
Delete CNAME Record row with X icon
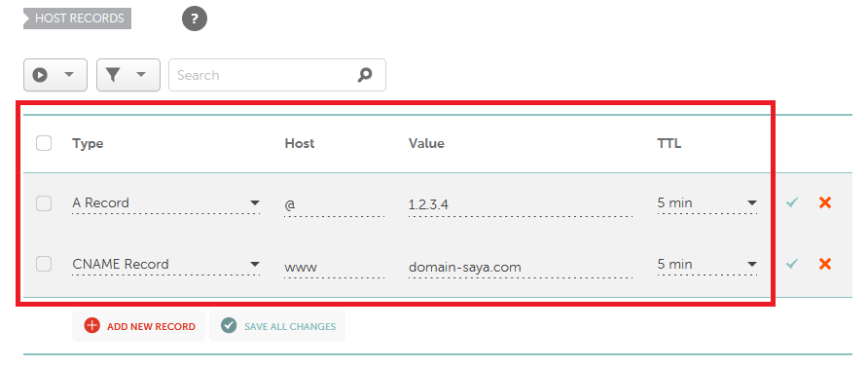pyautogui.click(x=825, y=264)
